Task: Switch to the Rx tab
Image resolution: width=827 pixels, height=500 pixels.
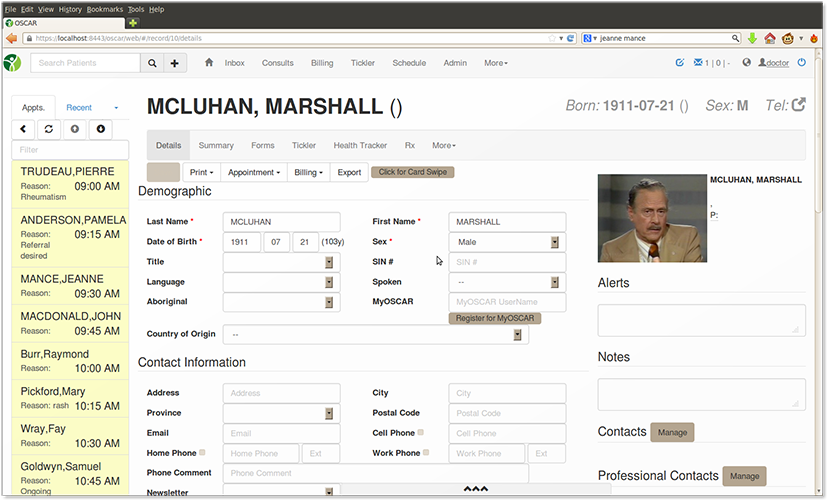Action: pos(410,146)
